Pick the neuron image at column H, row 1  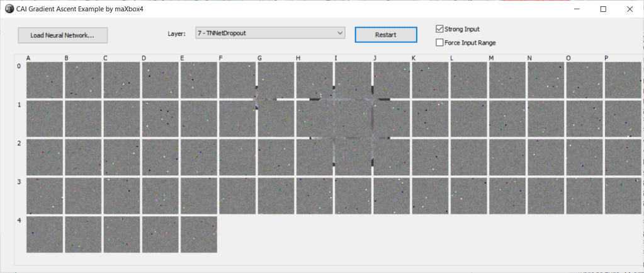[314, 119]
